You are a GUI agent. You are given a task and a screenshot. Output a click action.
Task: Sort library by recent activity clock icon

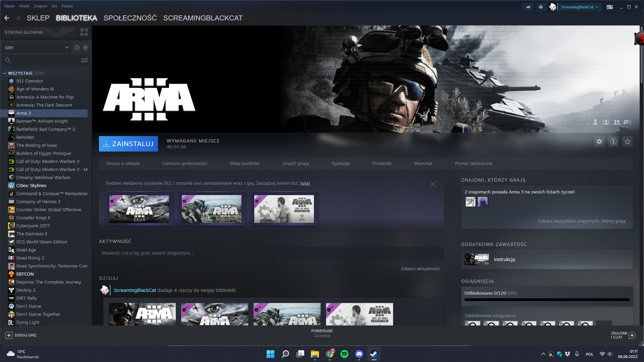pos(77,48)
